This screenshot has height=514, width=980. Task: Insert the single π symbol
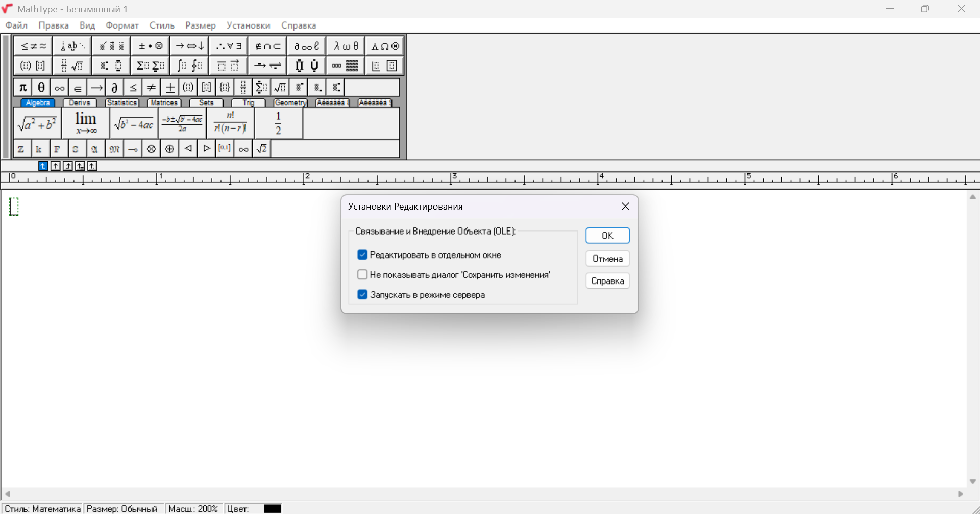click(x=22, y=88)
